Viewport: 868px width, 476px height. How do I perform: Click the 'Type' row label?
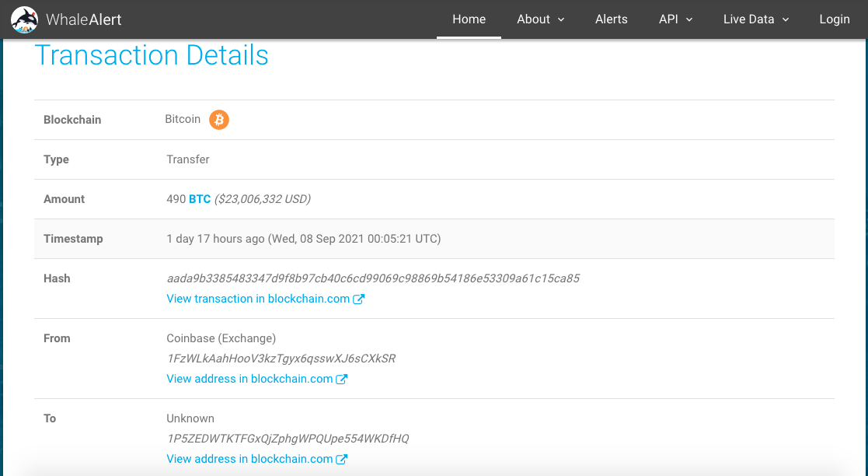(x=57, y=159)
